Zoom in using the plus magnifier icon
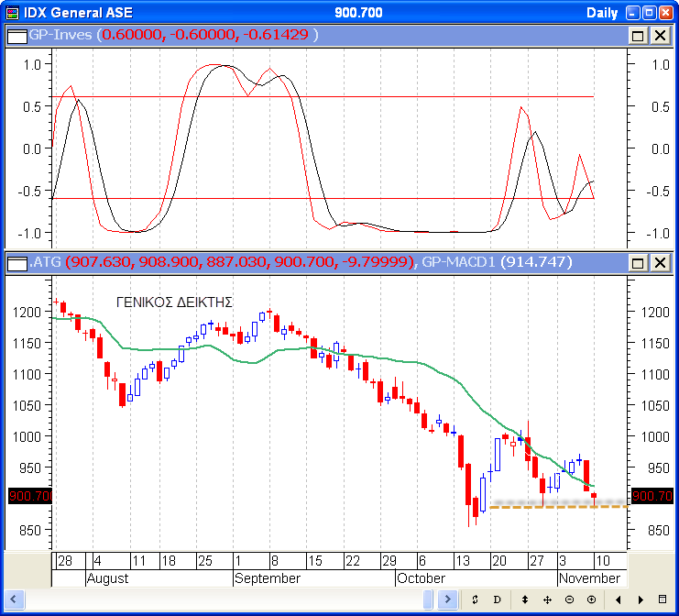This screenshot has height=616, width=679. point(592,599)
